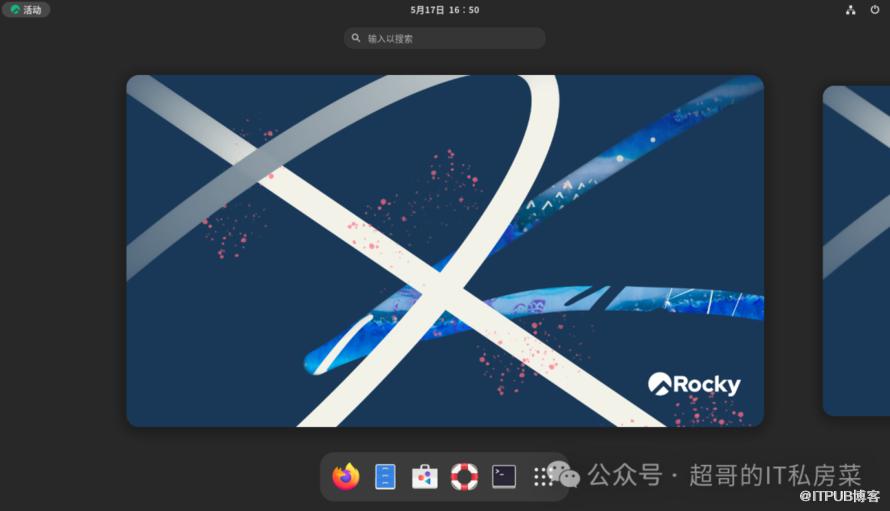The image size is (890, 511).
Task: Click the WeChat bubble watermark icon
Action: point(563,473)
